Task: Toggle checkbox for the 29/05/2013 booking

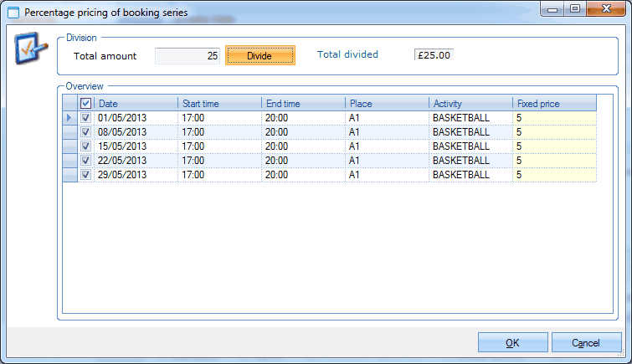Action: pyautogui.click(x=86, y=175)
